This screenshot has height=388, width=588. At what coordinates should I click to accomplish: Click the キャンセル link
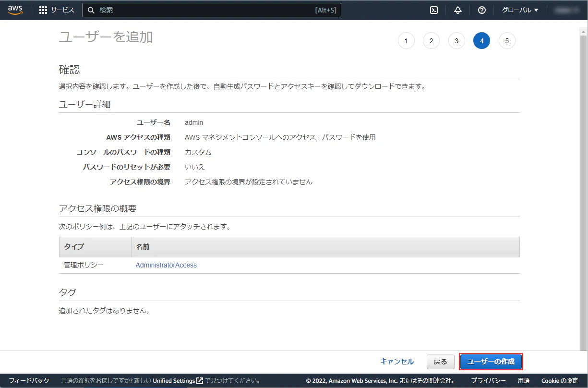pyautogui.click(x=397, y=362)
